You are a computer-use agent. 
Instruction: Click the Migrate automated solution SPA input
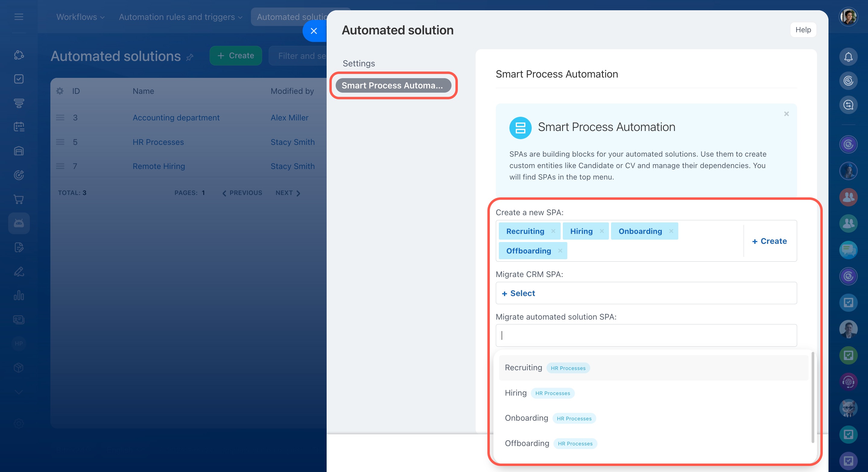point(646,336)
